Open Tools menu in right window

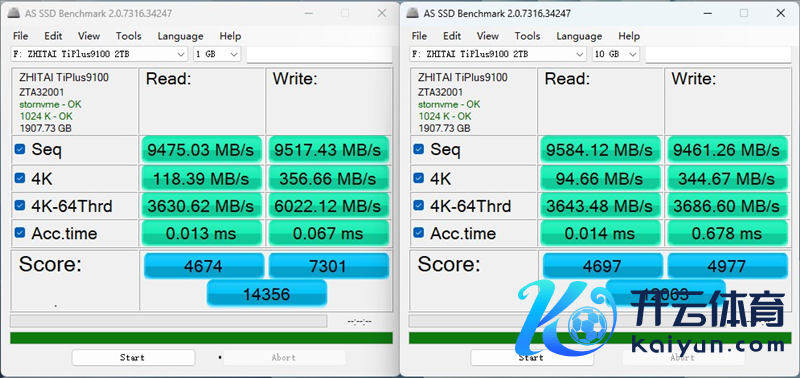pyautogui.click(x=528, y=36)
